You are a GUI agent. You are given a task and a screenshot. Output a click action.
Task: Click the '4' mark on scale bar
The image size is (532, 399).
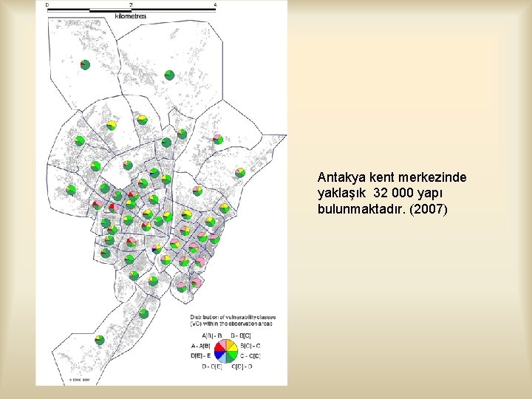[215, 4]
